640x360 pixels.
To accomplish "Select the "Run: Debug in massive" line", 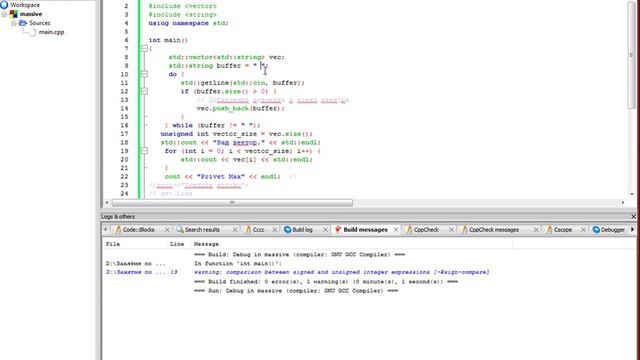I will coord(296,291).
